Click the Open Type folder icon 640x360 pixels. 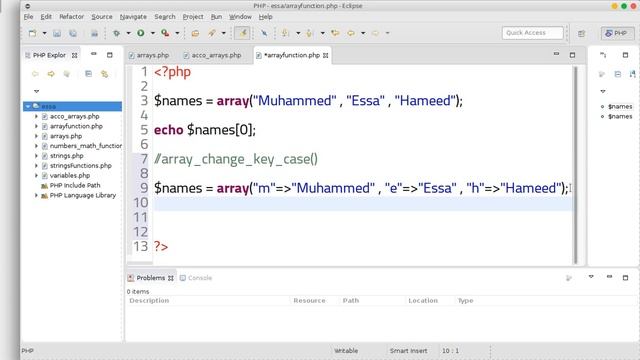point(195,33)
